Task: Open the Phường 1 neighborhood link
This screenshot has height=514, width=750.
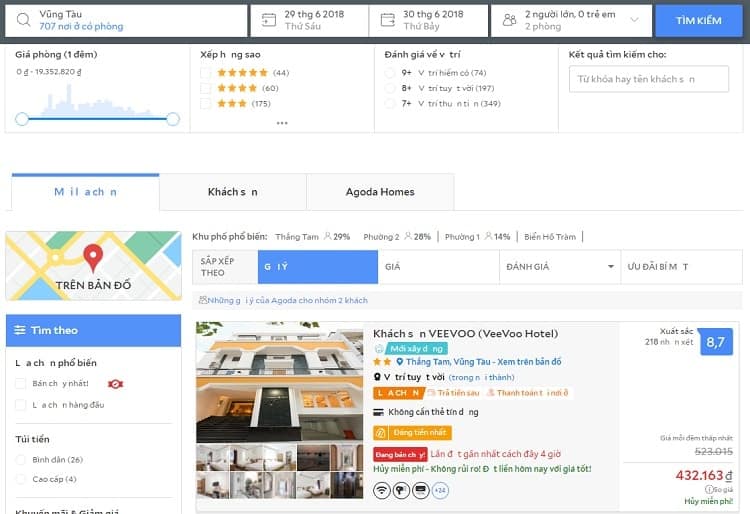Action: coord(462,237)
